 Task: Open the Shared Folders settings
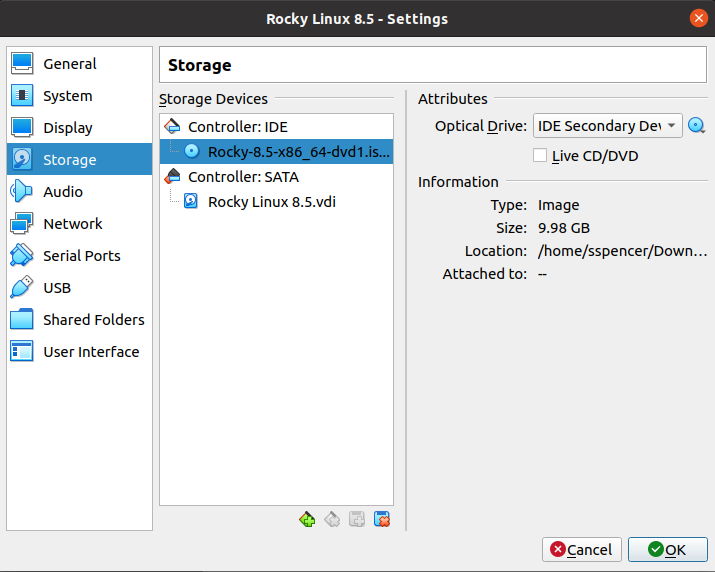coord(93,320)
